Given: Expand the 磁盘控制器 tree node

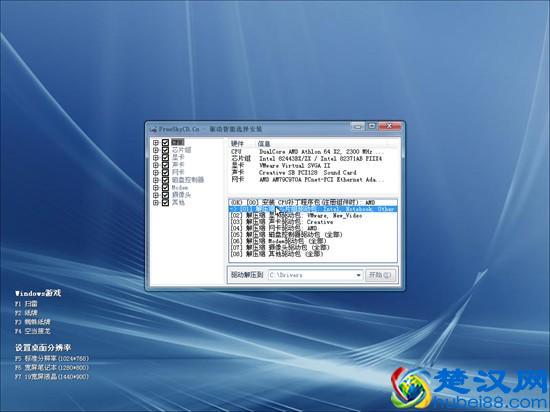Looking at the screenshot, I should pyautogui.click(x=156, y=180).
